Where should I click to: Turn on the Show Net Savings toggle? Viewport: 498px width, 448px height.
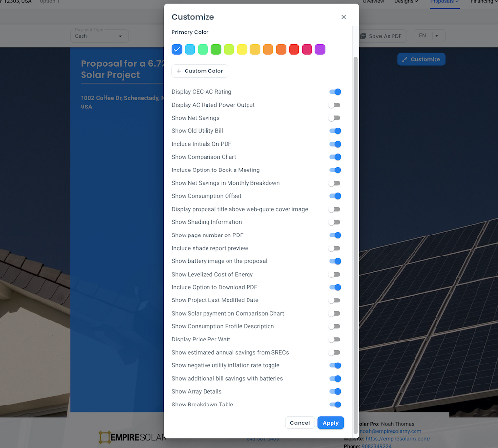click(335, 118)
